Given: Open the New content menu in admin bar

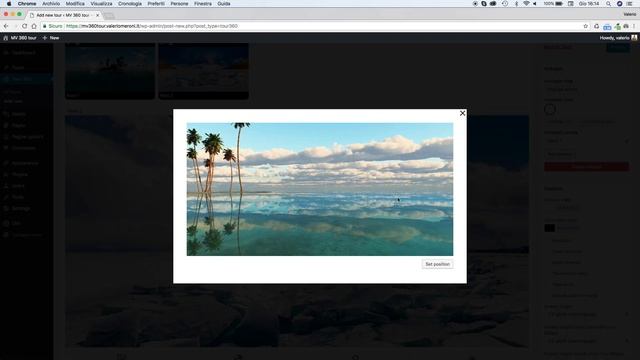Looking at the screenshot, I should pyautogui.click(x=51, y=38).
